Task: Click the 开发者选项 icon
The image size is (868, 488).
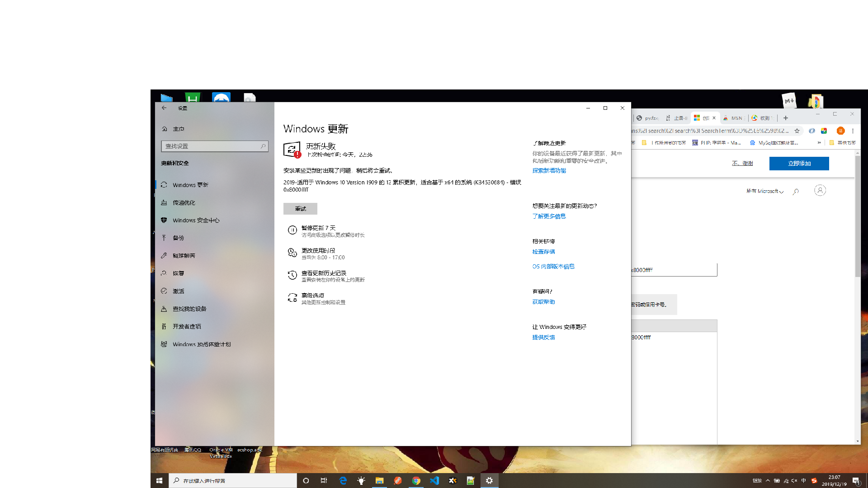Action: coord(164,326)
